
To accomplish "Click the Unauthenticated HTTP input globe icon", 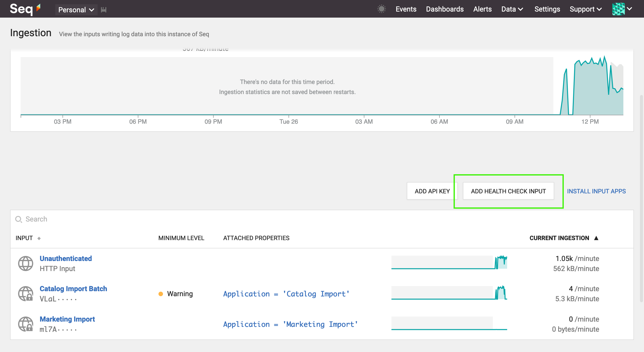I will [x=26, y=263].
